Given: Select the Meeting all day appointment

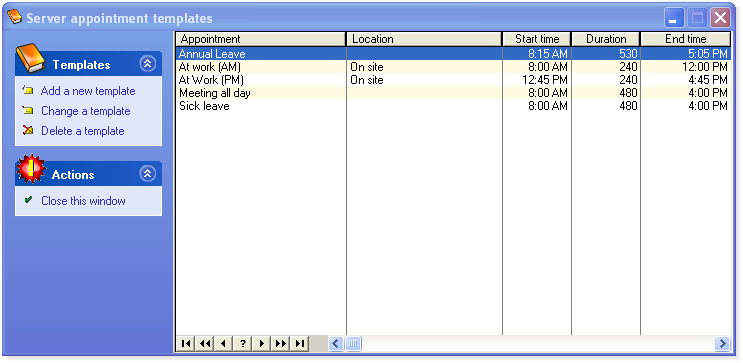Looking at the screenshot, I should pyautogui.click(x=215, y=92).
